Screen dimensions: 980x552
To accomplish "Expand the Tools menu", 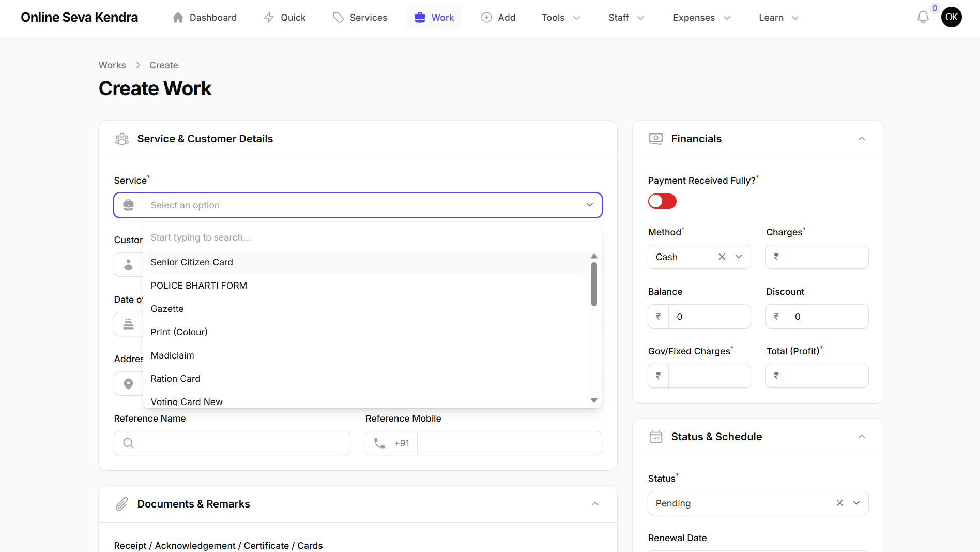I will pos(561,18).
